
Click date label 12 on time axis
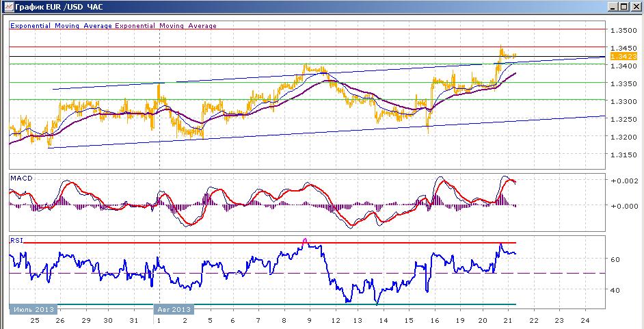[x=335, y=320]
